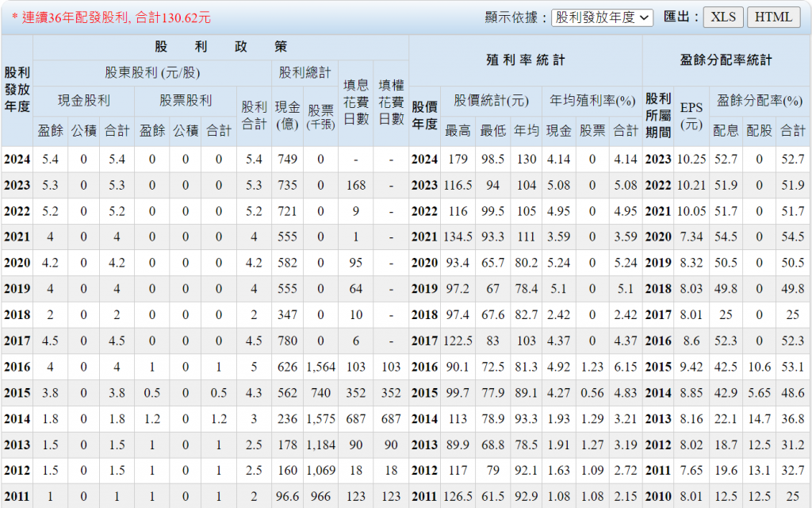Click the 股利總計 column header
This screenshot has width=812, height=508.
point(304,73)
